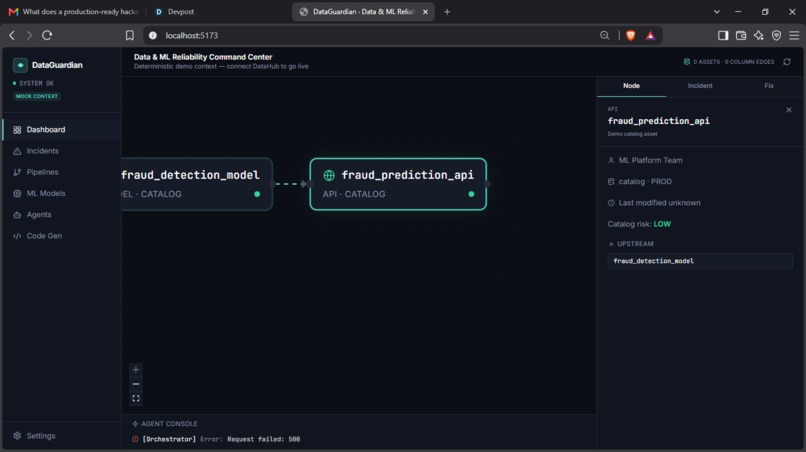Close the fraud_prediction_api details panel
The width and height of the screenshot is (806, 452).
(789, 110)
